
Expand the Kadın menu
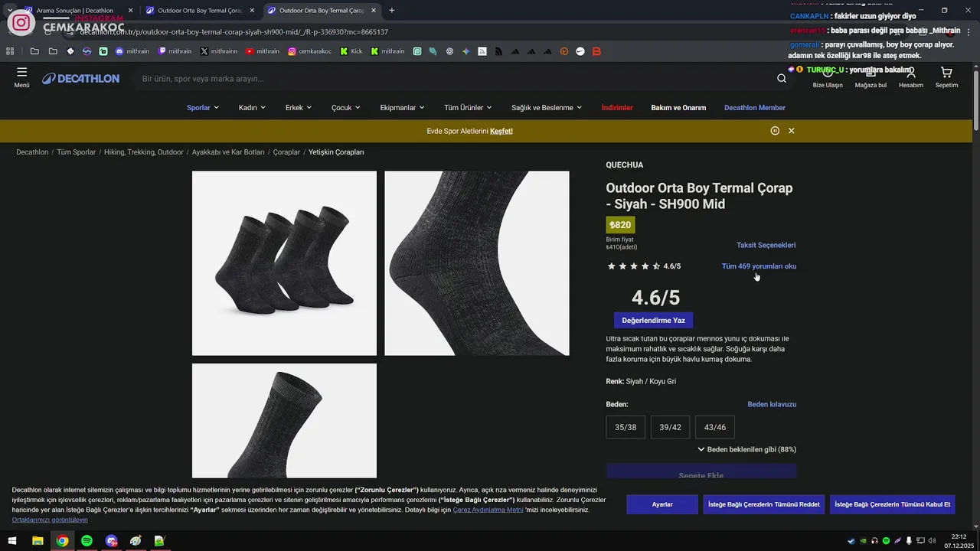click(x=252, y=108)
